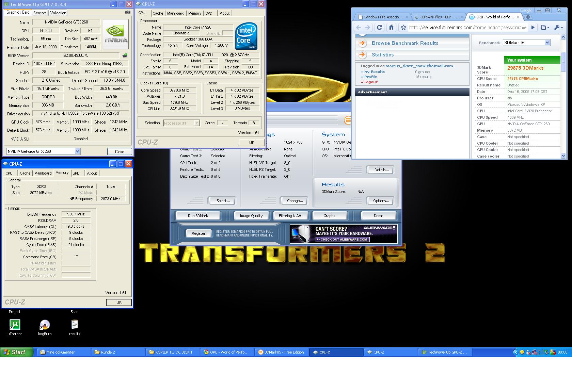Show hidden system tray icons arrow
The image size is (572, 392).
[x=515, y=353]
